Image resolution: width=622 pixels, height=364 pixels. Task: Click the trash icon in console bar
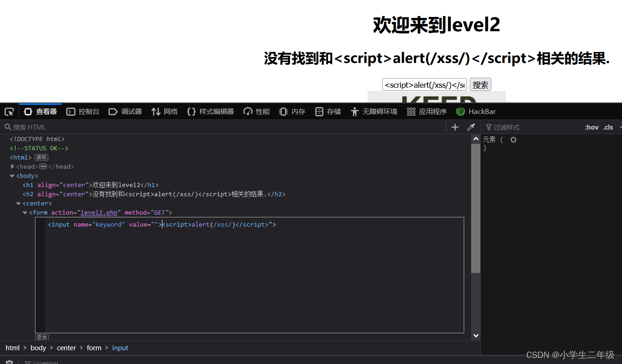tap(9, 362)
